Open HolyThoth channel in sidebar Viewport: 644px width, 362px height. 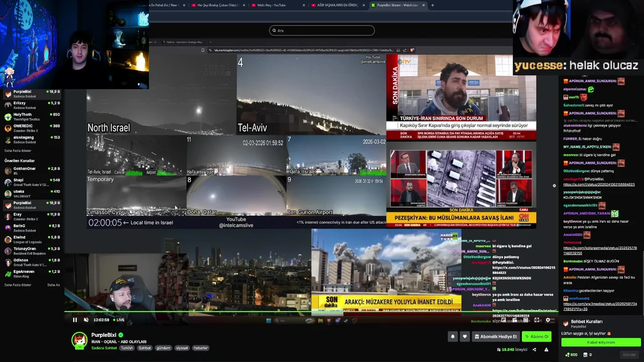[32, 117]
